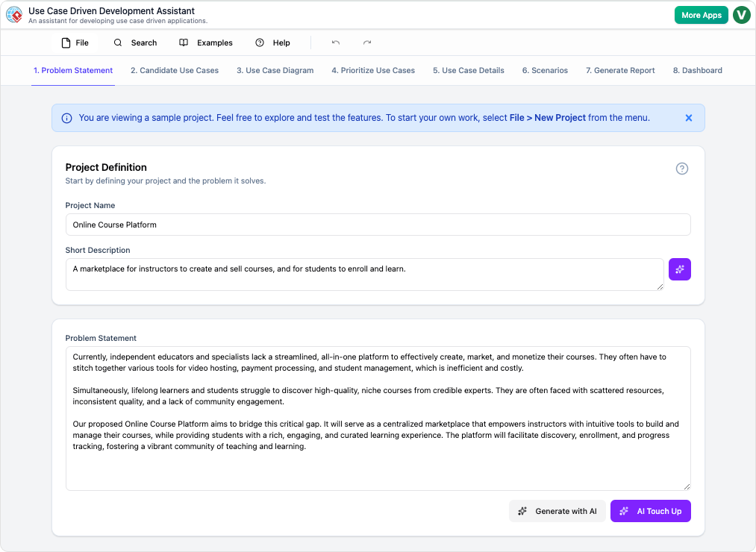Open the V user avatar menu

[x=741, y=14]
